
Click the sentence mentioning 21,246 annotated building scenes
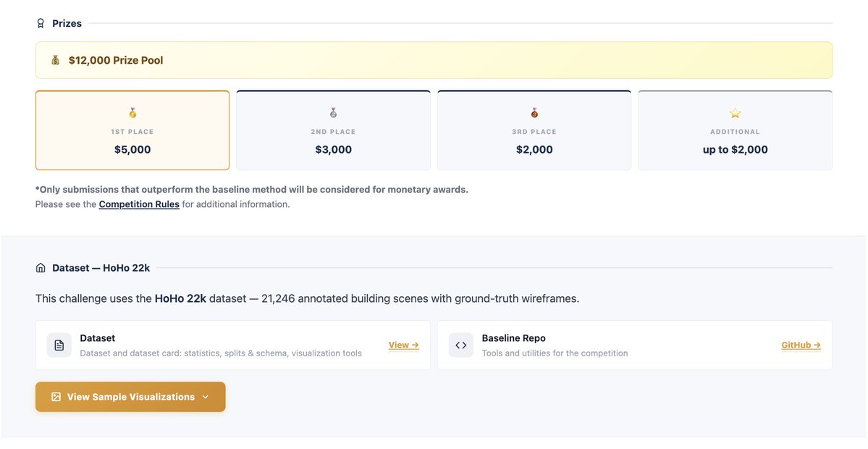click(307, 298)
